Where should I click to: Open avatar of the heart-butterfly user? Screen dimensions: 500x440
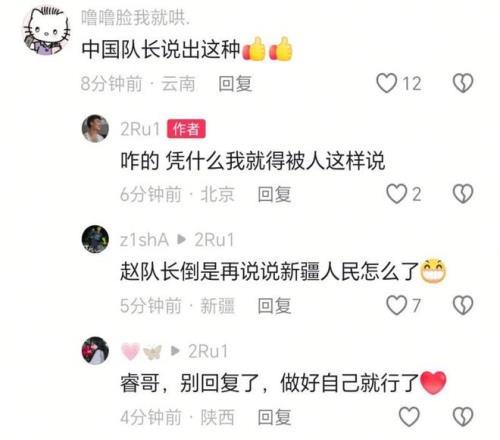point(95,350)
